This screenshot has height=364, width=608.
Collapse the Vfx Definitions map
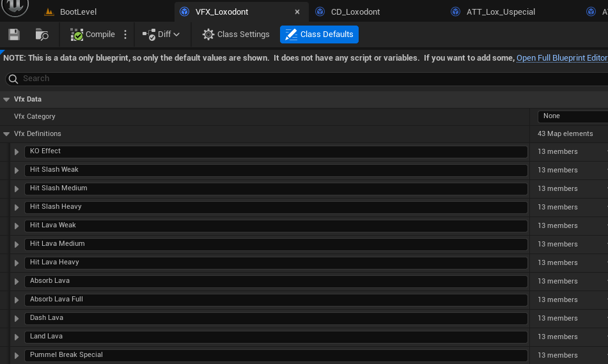(x=6, y=134)
